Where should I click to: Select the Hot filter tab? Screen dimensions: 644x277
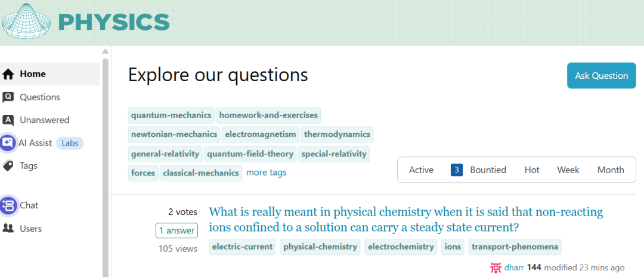(532, 170)
